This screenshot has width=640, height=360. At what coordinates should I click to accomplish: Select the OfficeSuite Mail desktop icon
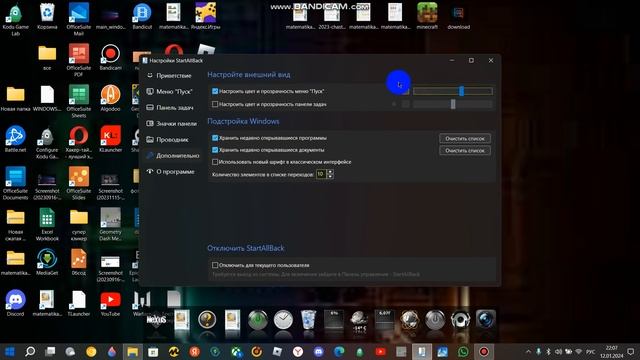pyautogui.click(x=79, y=18)
